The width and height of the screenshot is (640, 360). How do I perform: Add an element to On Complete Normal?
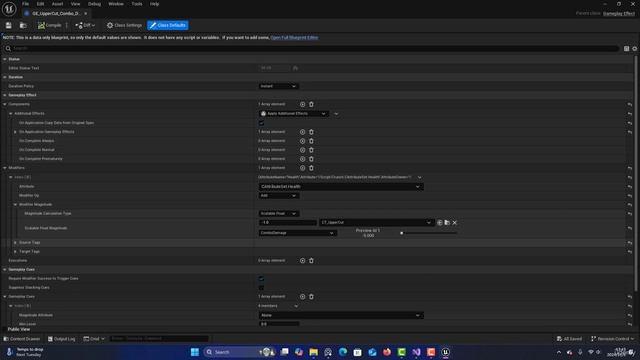[x=302, y=150]
